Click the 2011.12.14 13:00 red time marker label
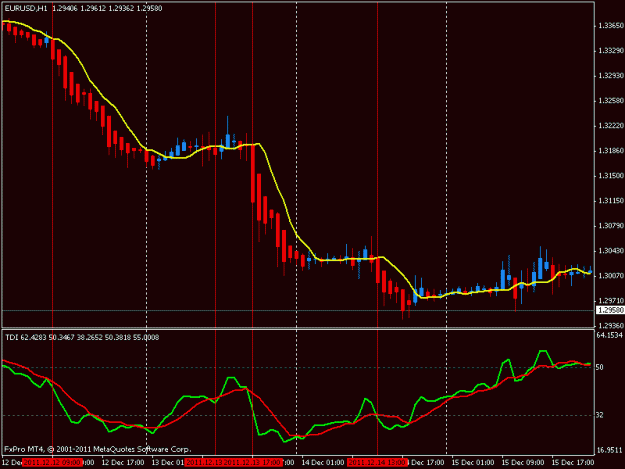 pos(377,463)
